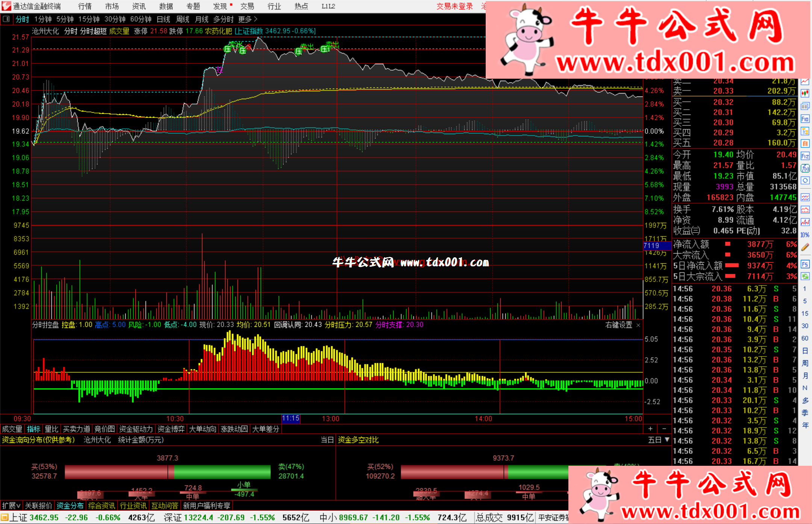This screenshot has height=524, width=812.
Task: Select the 资金博弈 indicator tab
Action: tap(171, 429)
